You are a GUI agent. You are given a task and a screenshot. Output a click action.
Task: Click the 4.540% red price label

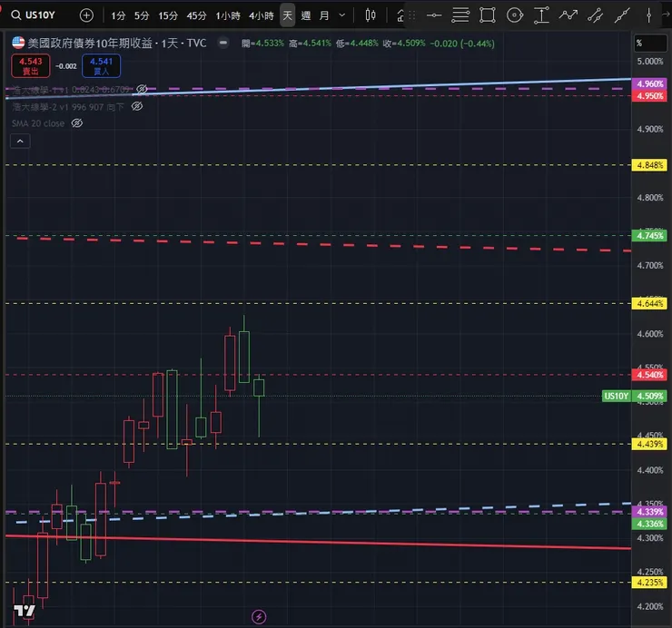pos(649,375)
